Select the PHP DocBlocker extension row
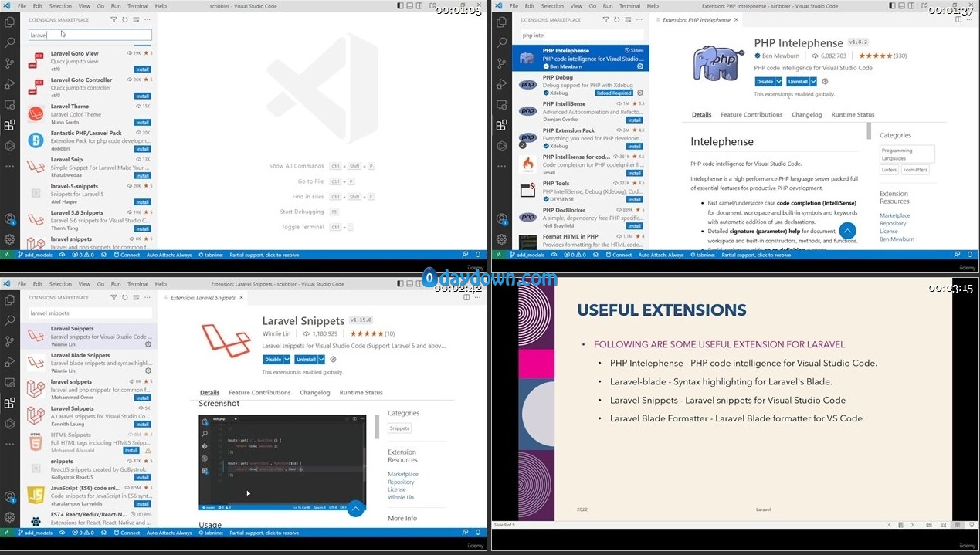980x555 pixels. (x=581, y=218)
